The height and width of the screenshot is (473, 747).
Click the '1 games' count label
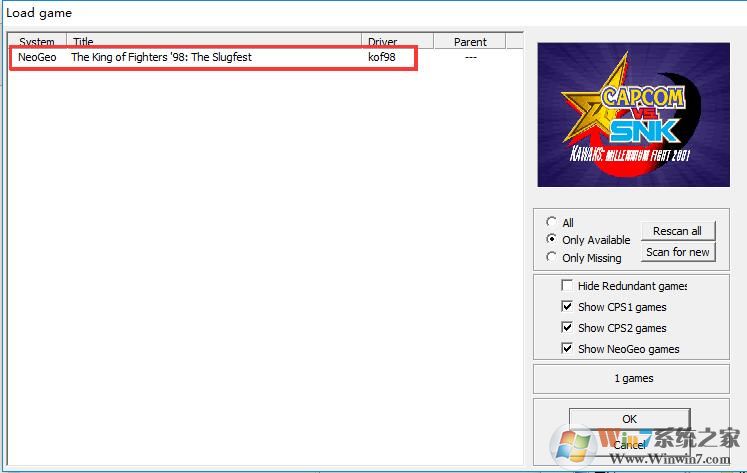pyautogui.click(x=634, y=378)
